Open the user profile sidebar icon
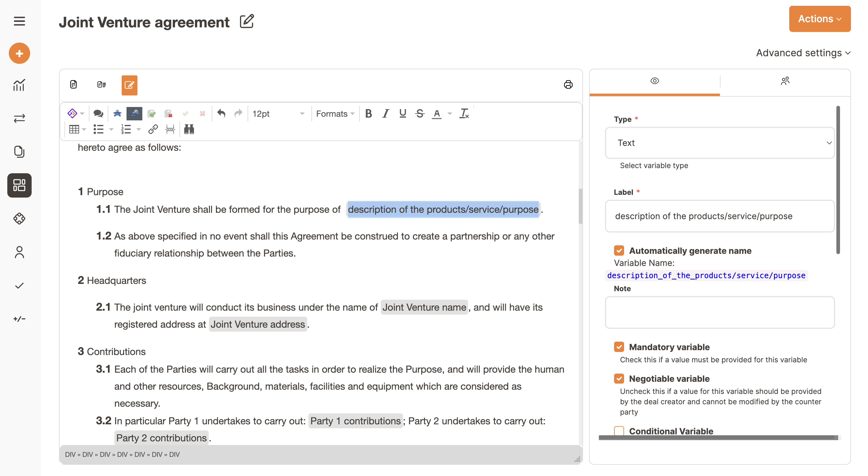This screenshot has width=868, height=476. [x=19, y=252]
